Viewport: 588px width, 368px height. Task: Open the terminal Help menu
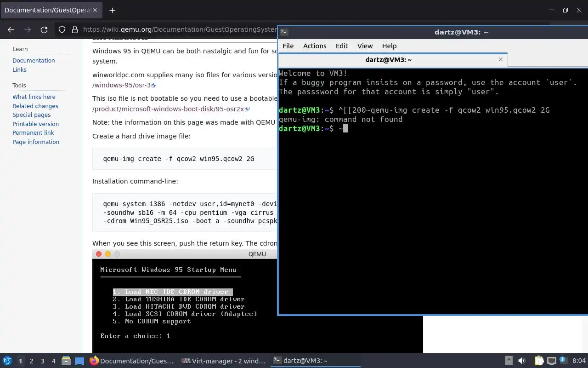[389, 46]
